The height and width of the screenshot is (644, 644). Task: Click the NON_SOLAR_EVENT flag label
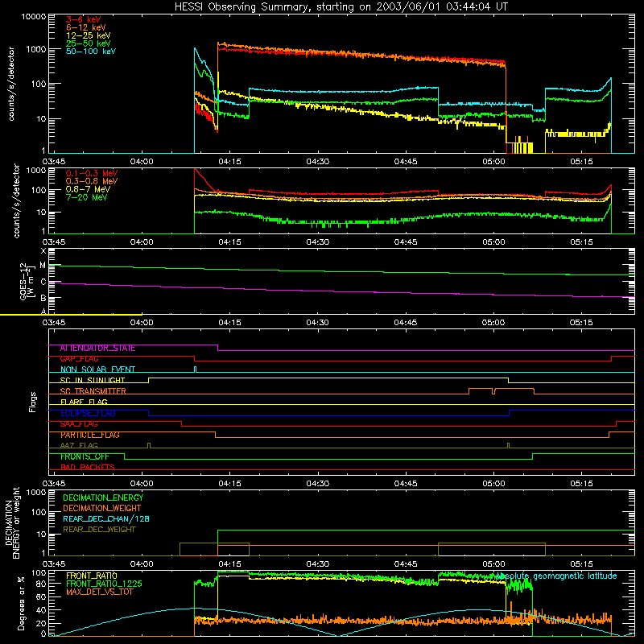[x=97, y=369]
